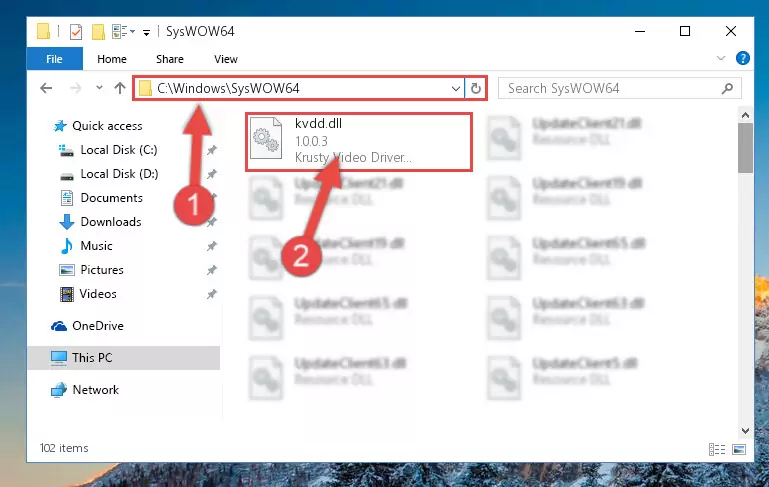
Task: Go forward with the Forward arrow
Action: pyautogui.click(x=76, y=88)
